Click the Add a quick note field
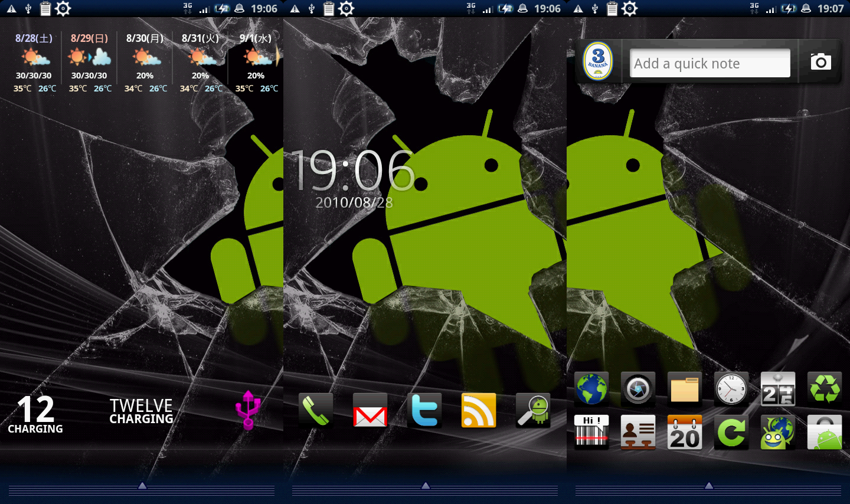Screen dimensions: 850x504 point(710,63)
